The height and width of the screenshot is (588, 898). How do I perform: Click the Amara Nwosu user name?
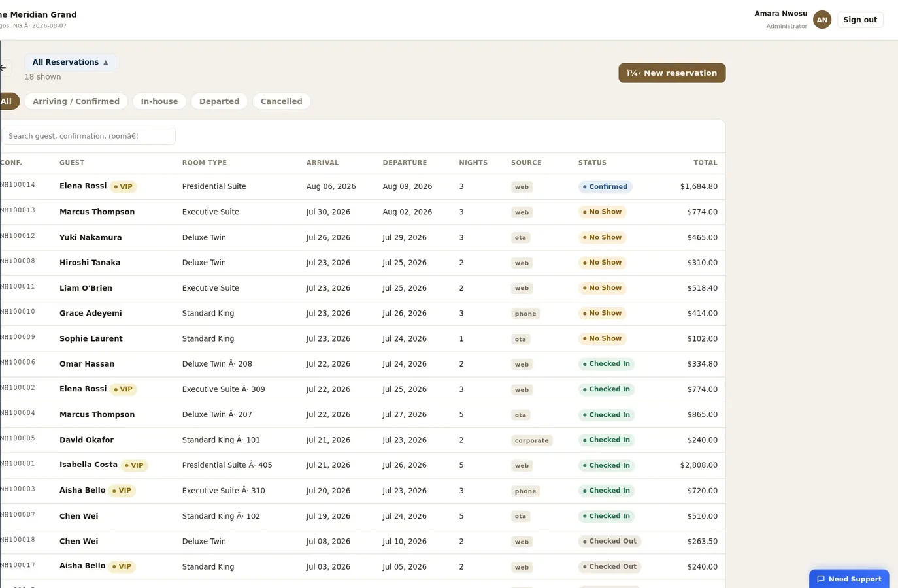pos(780,14)
